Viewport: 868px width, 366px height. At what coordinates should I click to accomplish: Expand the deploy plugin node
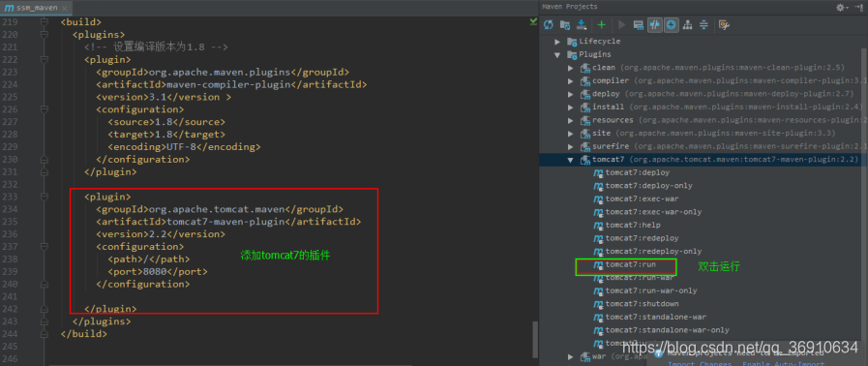(x=571, y=94)
